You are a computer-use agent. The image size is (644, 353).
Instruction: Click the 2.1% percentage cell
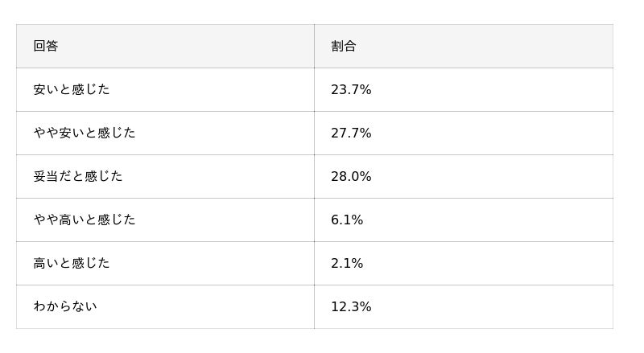(347, 264)
